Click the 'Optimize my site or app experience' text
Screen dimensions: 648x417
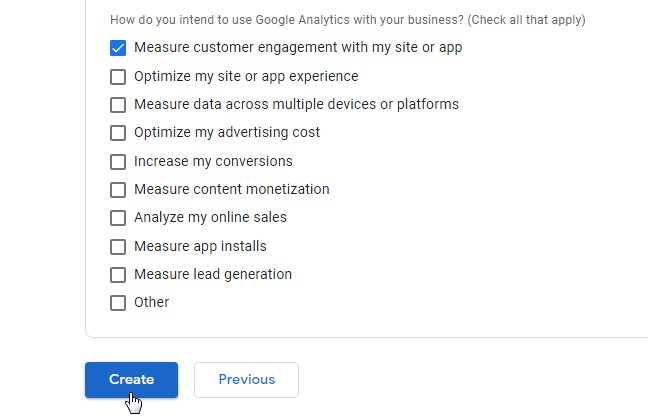tap(246, 76)
